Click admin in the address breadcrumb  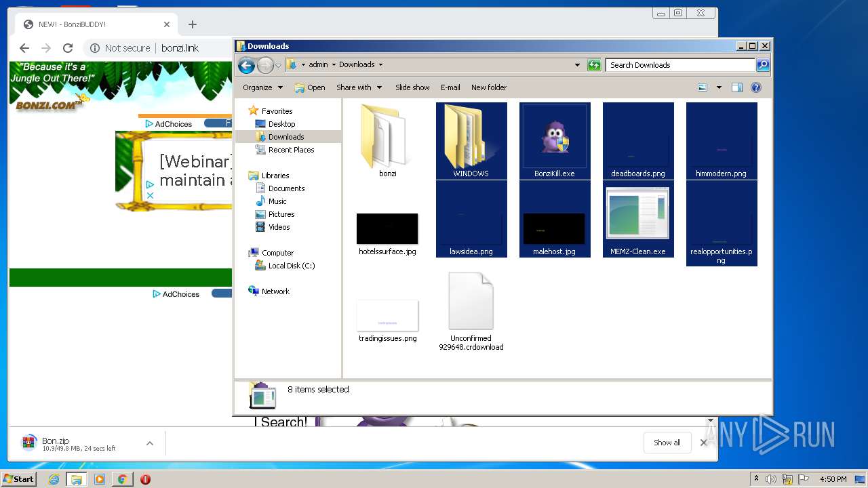(318, 65)
